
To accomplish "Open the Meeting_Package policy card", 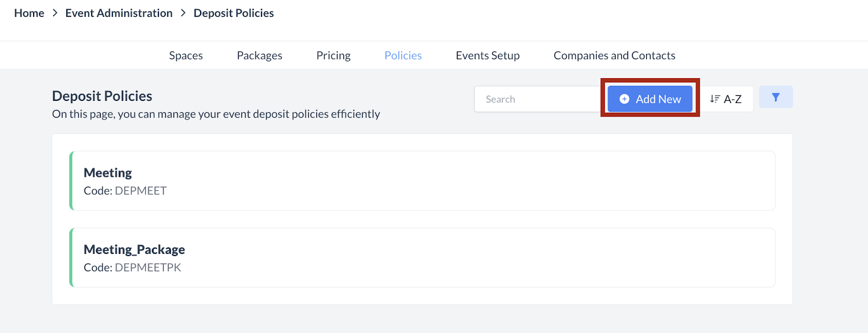I will pyautogui.click(x=423, y=258).
